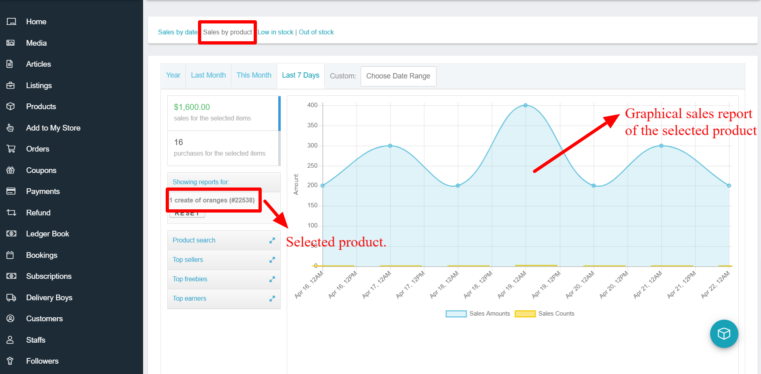Toggle the Sales Counts legend swatch
The width and height of the screenshot is (761, 374).
click(525, 314)
